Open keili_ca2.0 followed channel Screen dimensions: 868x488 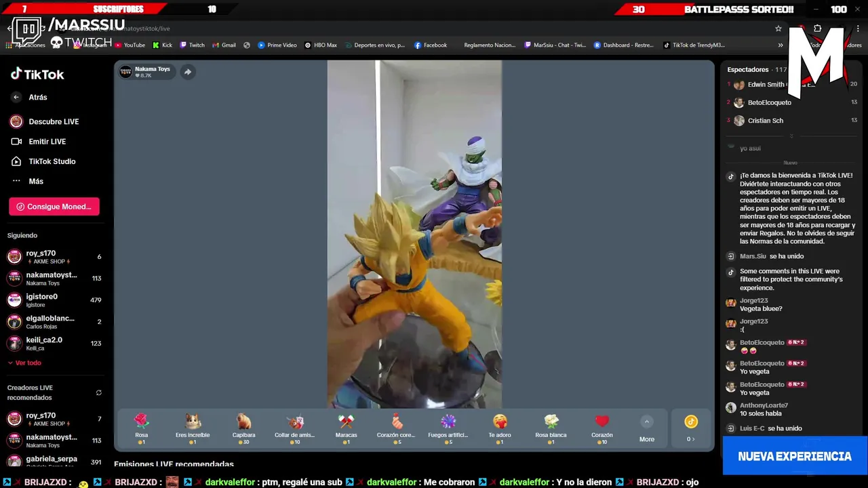tap(54, 344)
